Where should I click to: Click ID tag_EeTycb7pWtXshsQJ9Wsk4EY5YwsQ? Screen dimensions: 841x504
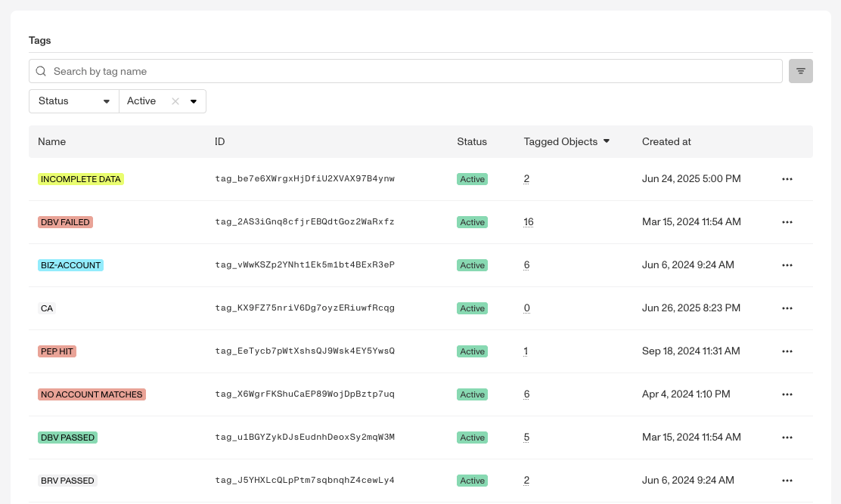click(305, 351)
